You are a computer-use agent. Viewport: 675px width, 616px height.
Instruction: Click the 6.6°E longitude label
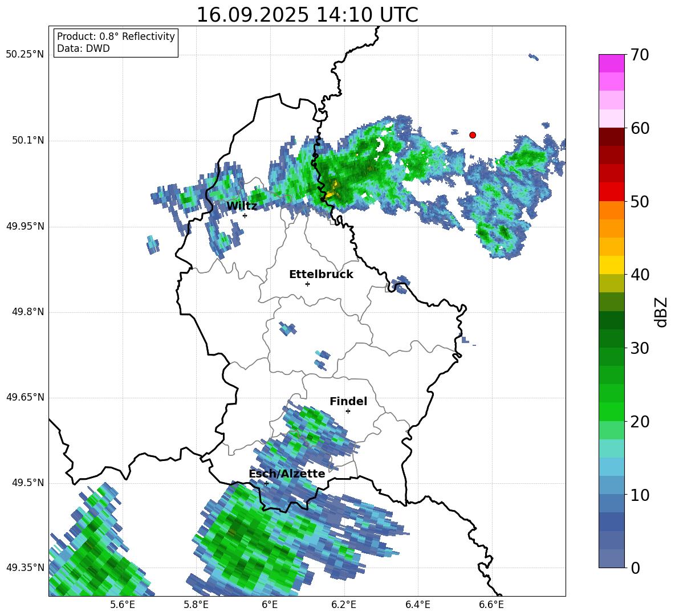pos(491,605)
